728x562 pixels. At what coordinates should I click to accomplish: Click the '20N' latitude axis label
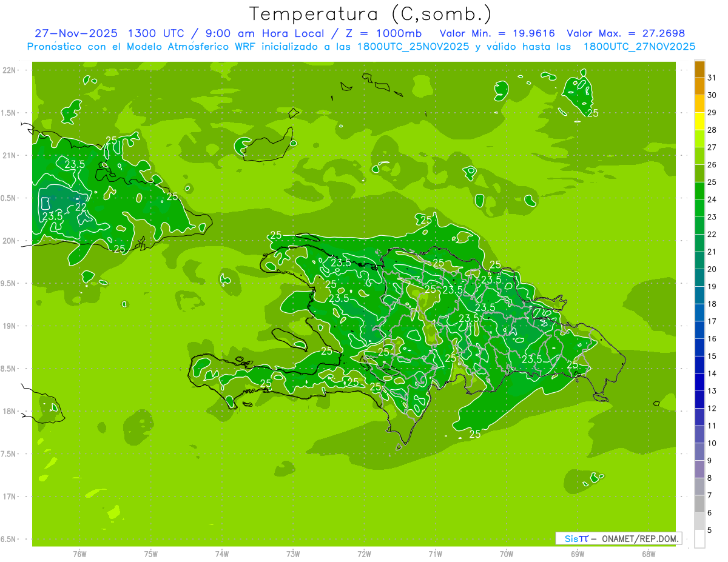click(10, 241)
